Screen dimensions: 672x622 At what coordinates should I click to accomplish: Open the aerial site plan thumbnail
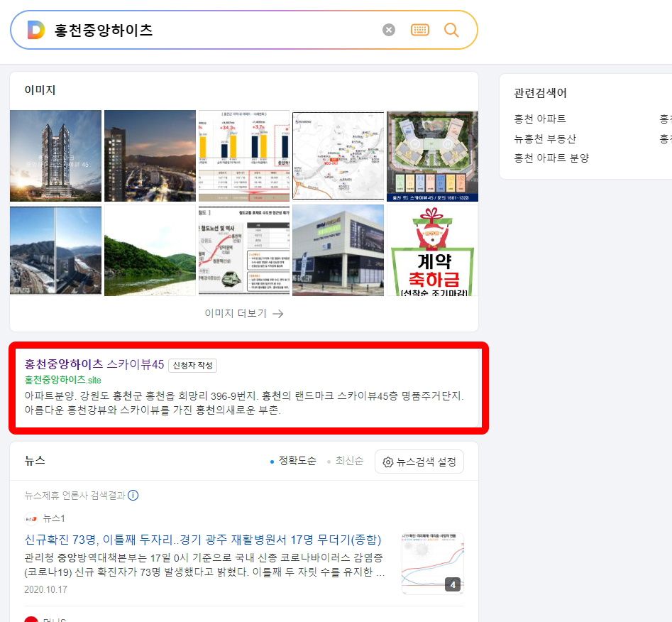[x=432, y=155]
